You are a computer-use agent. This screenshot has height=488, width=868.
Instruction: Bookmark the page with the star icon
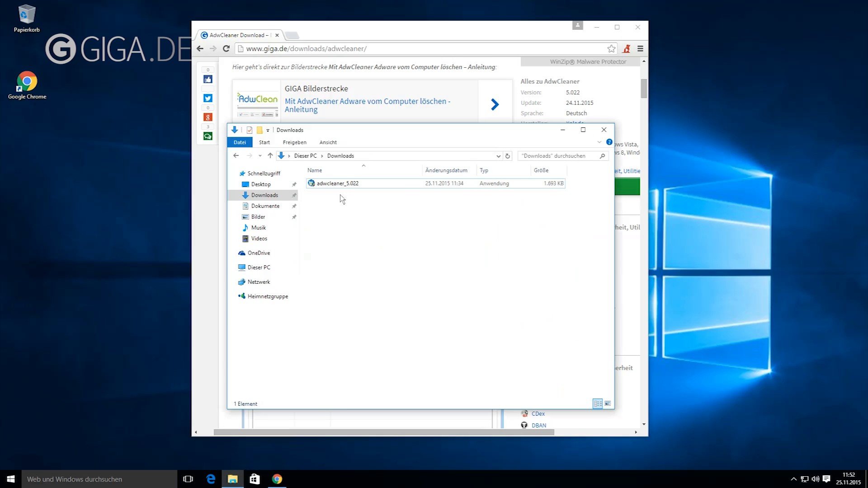pos(611,49)
